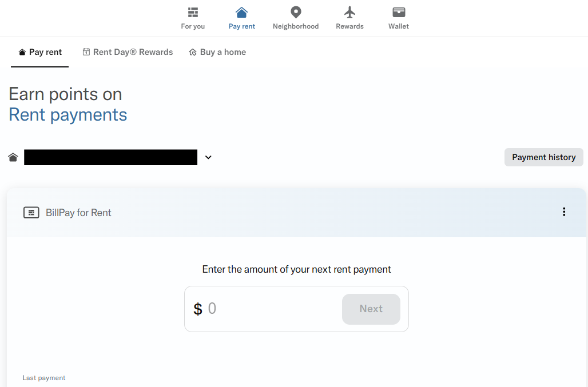
Task: Open BillPay for Rent three-dot menu
Action: point(563,212)
